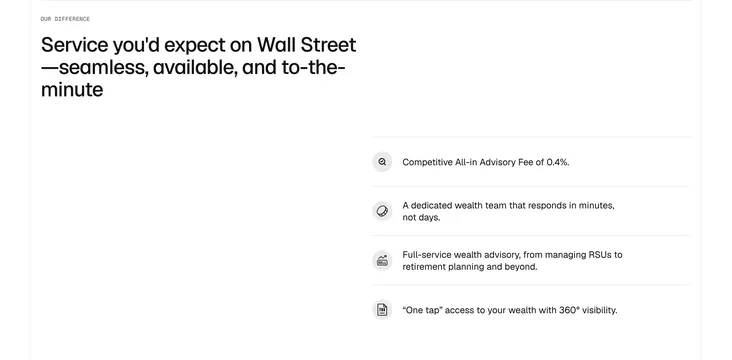The width and height of the screenshot is (732, 360).
Task: Click the chart icon beside Full-service wealth advisory
Action: click(382, 261)
